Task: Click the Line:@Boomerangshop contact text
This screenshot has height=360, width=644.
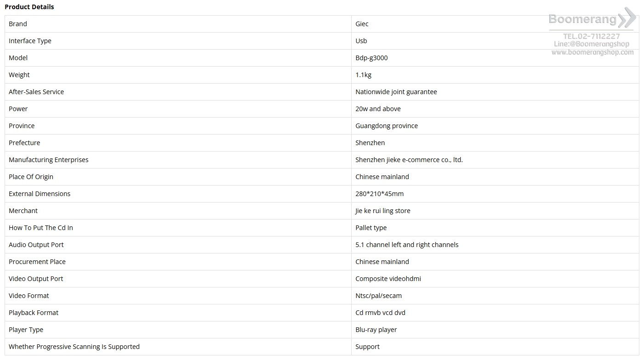Action: pyautogui.click(x=591, y=44)
